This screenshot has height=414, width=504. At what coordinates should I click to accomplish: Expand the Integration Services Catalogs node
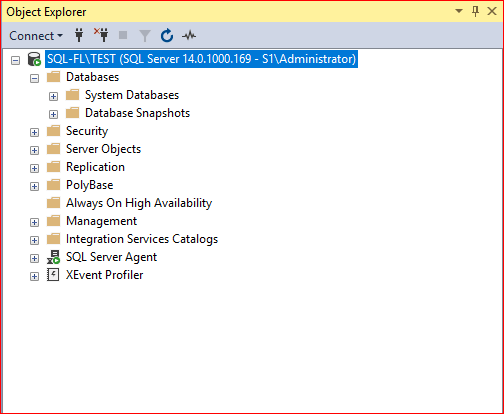click(34, 240)
